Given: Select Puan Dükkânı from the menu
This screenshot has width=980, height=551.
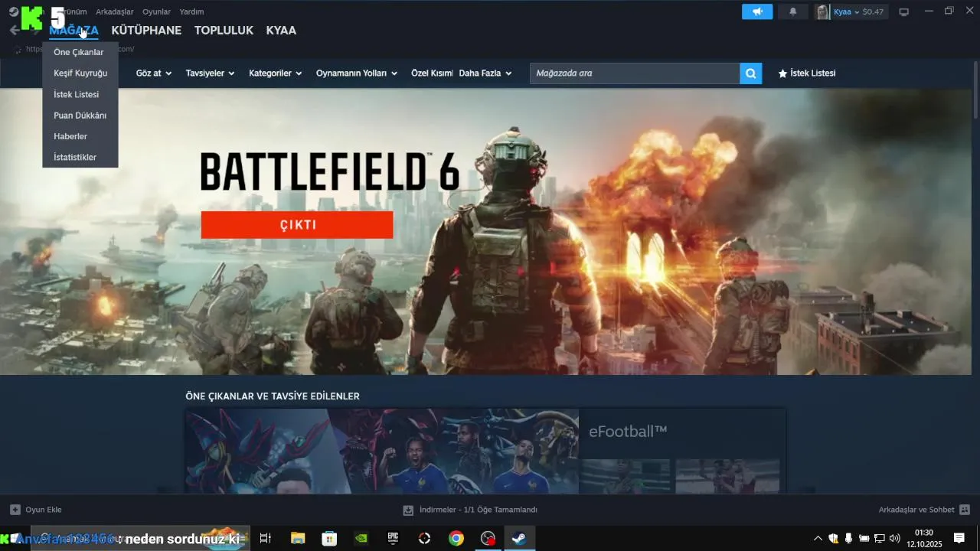Looking at the screenshot, I should coord(80,116).
